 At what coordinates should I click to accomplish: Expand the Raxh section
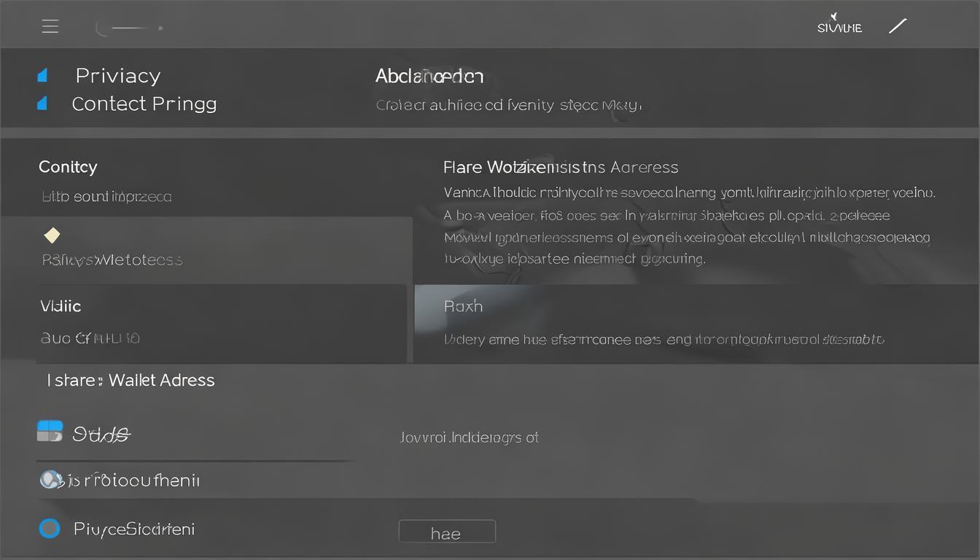point(463,306)
